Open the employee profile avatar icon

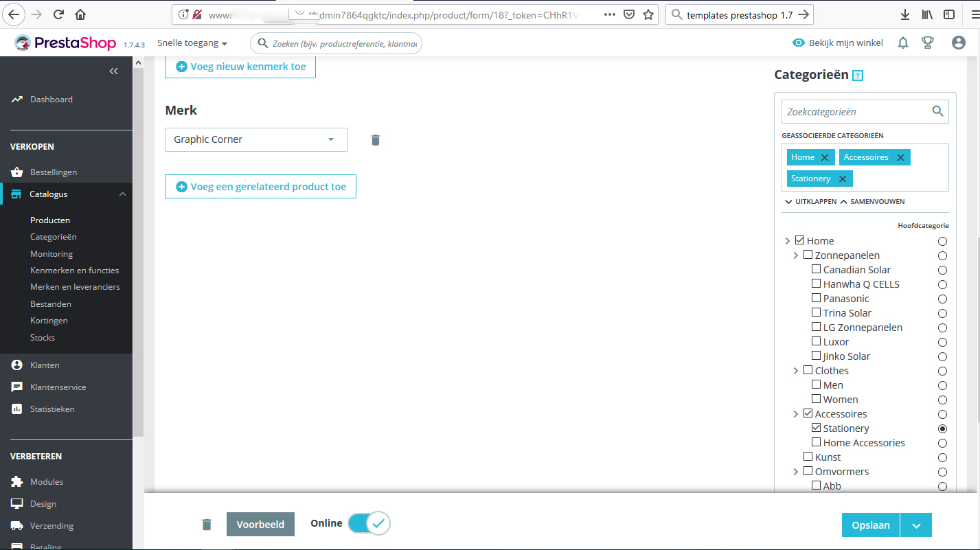point(959,43)
